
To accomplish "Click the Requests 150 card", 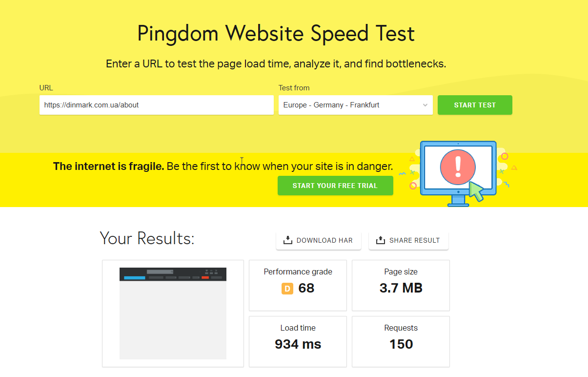I will point(401,341).
